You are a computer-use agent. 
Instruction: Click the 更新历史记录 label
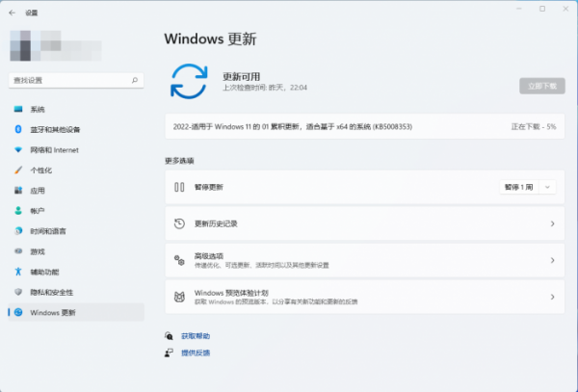click(216, 223)
